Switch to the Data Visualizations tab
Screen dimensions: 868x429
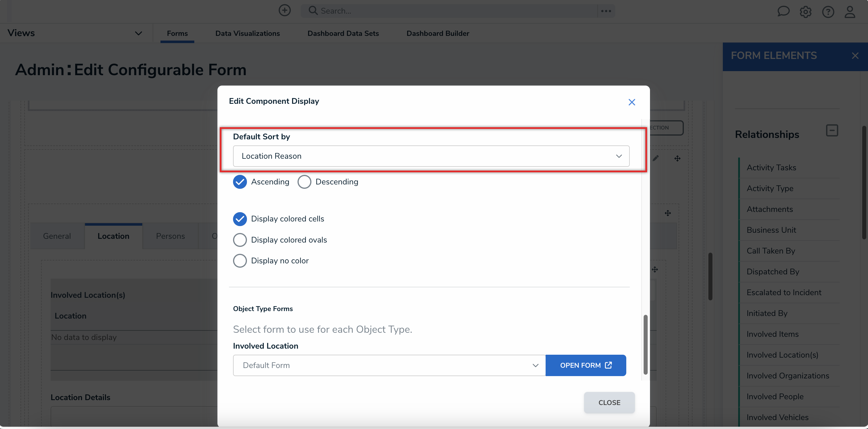pyautogui.click(x=247, y=33)
